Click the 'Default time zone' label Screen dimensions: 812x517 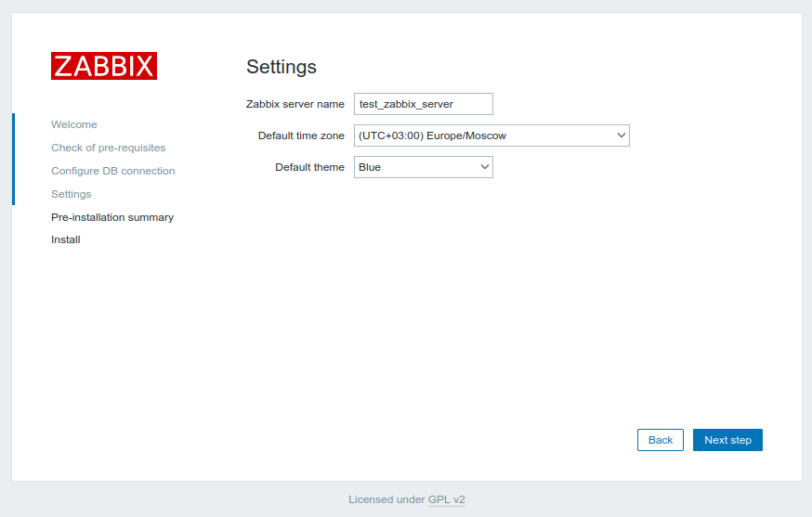click(x=301, y=136)
